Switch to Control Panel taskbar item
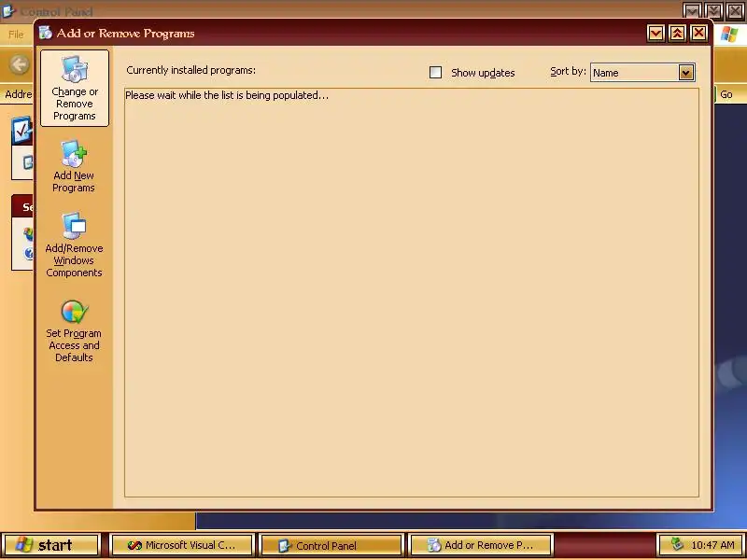 click(x=331, y=545)
